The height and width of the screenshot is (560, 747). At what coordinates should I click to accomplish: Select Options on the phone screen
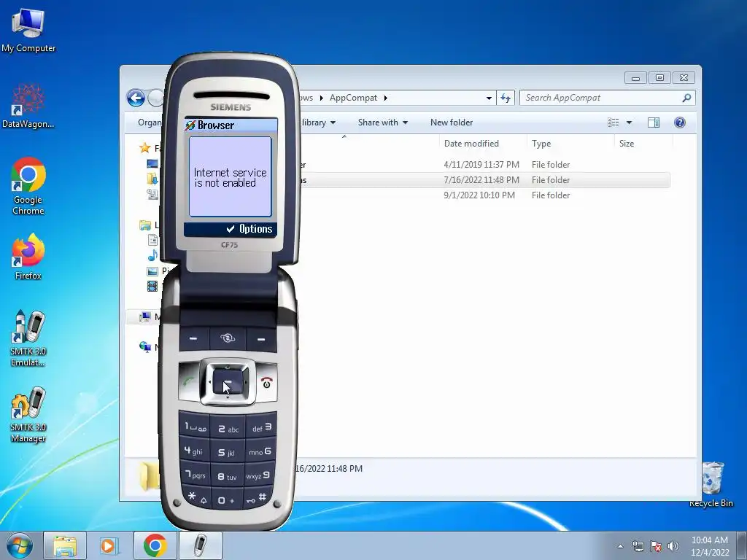(249, 229)
